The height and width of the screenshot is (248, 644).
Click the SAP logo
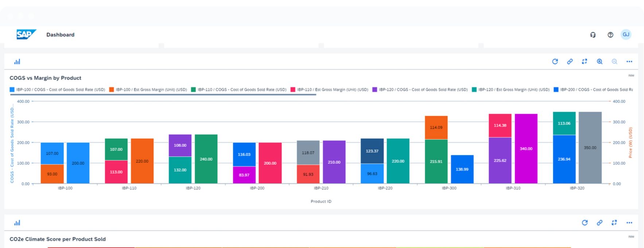tap(26, 35)
